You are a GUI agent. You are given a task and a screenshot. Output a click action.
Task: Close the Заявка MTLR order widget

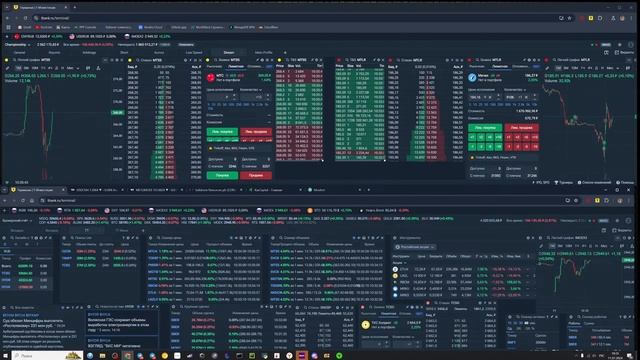[539, 60]
